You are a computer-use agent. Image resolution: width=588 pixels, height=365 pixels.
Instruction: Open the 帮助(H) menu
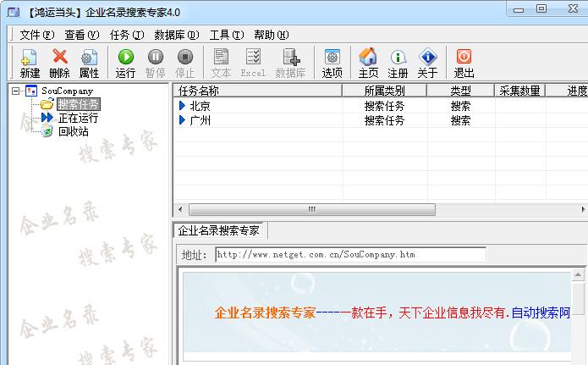pos(271,35)
